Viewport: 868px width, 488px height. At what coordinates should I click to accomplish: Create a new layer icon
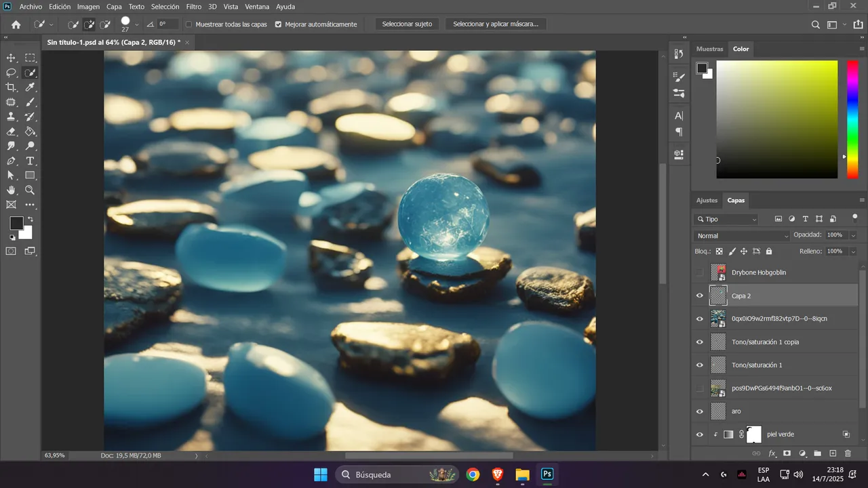click(833, 453)
